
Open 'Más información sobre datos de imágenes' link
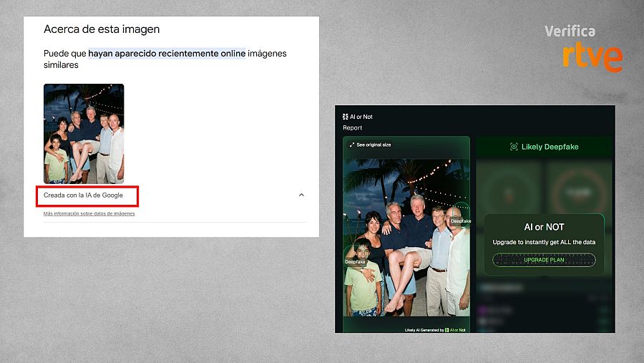[x=89, y=213]
